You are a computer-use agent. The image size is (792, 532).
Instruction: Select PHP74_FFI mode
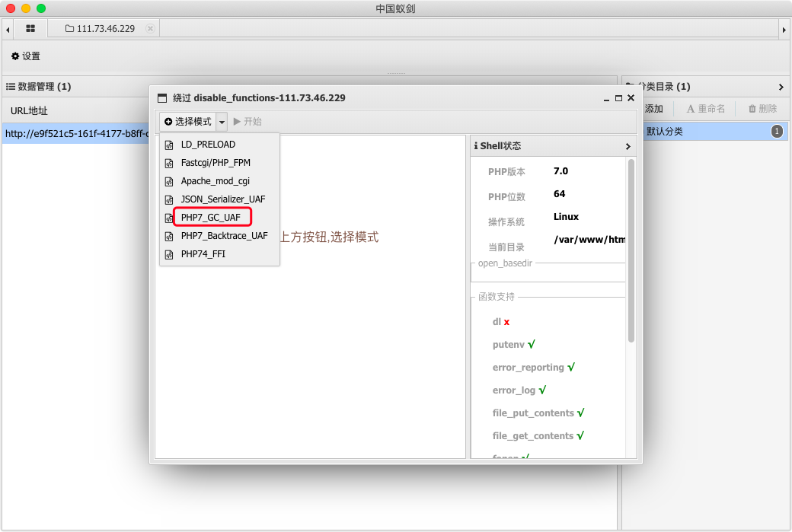click(220, 254)
